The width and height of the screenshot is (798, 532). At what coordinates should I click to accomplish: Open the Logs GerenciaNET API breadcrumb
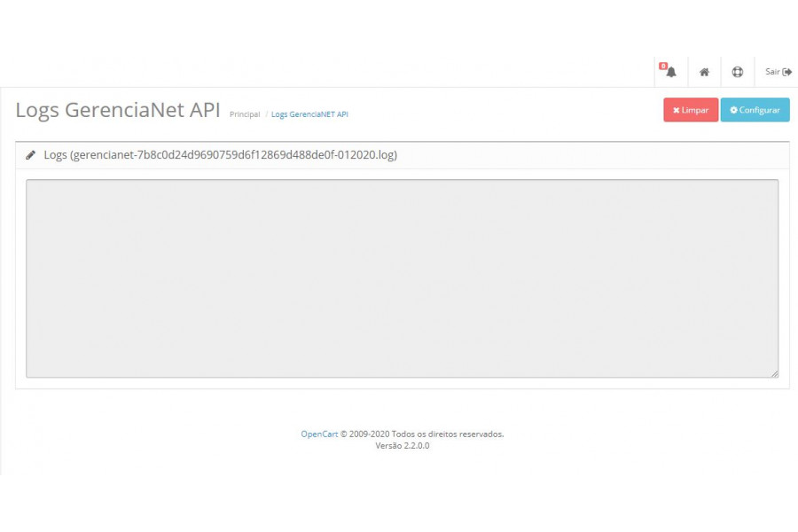tap(309, 114)
